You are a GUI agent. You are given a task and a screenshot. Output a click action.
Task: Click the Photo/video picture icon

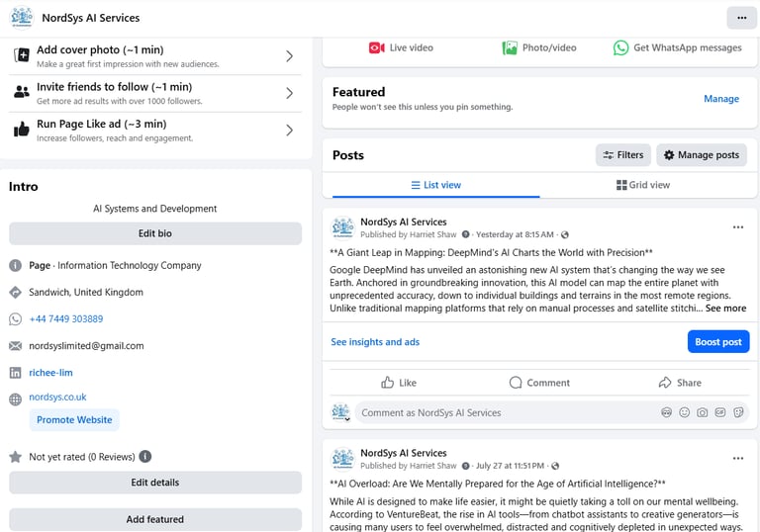click(x=510, y=48)
